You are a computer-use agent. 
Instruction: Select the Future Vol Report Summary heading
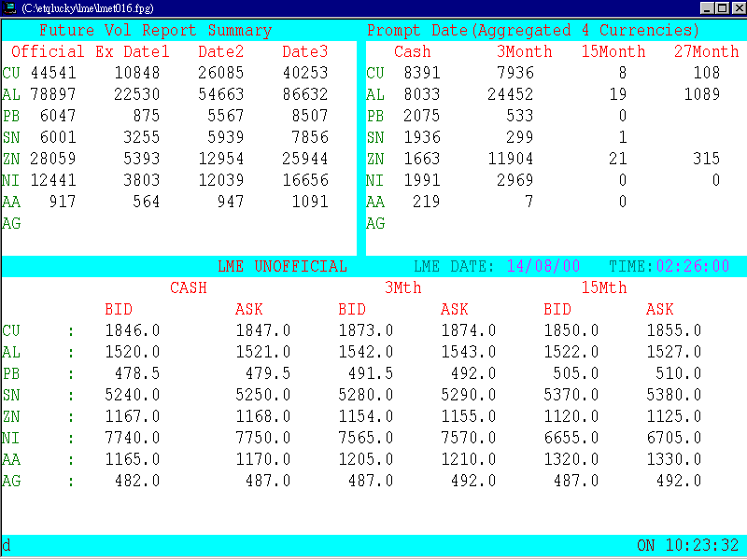point(149,30)
